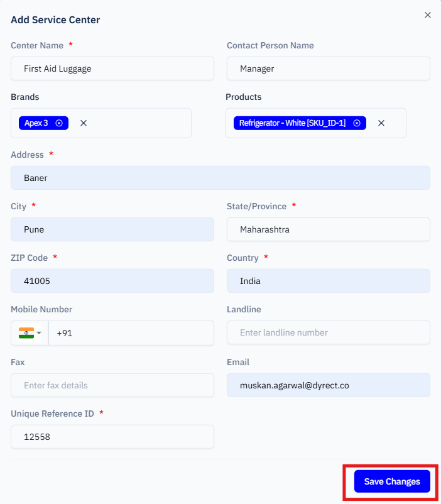The height and width of the screenshot is (504, 441).
Task: Clear all selected brands
Action: [84, 123]
